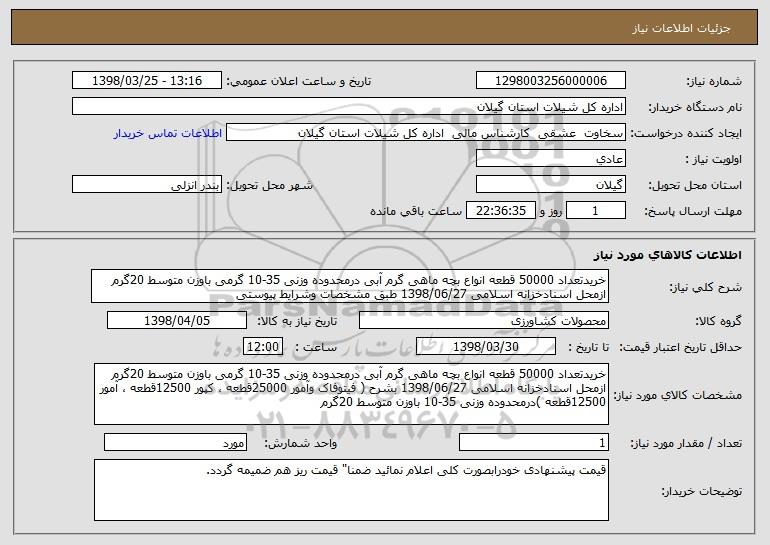770x545 pixels.
Task: Click the text ساعت باقی مانده
Action: tap(416, 211)
